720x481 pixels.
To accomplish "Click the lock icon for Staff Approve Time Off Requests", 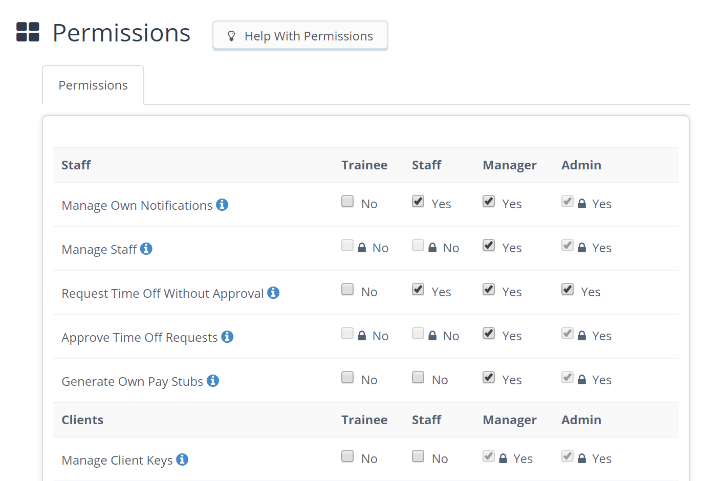I will (432, 336).
